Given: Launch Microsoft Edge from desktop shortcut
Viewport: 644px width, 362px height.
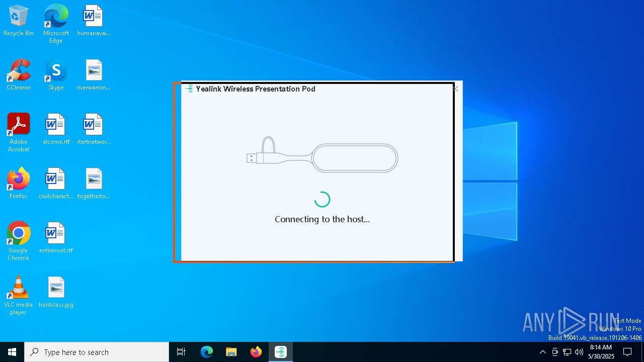Looking at the screenshot, I should coord(56,24).
